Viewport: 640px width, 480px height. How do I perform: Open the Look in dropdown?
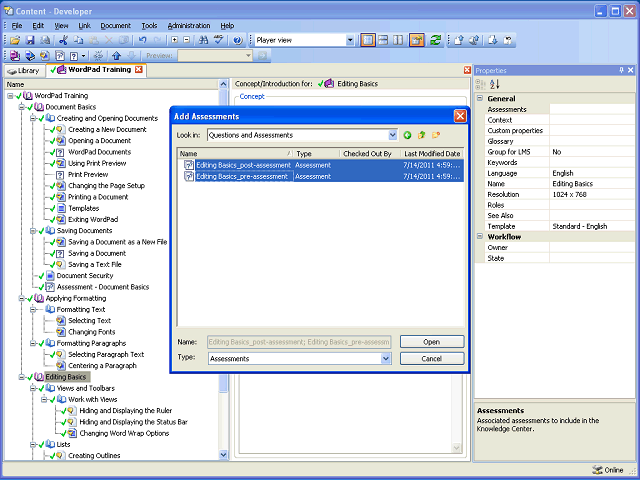pyautogui.click(x=392, y=135)
